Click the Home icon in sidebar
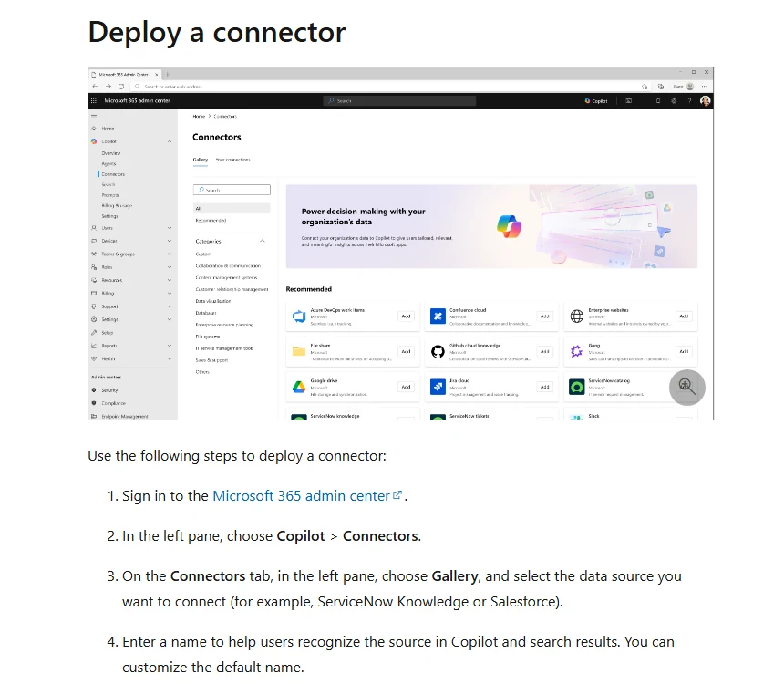This screenshot has width=784, height=684. pos(94,129)
